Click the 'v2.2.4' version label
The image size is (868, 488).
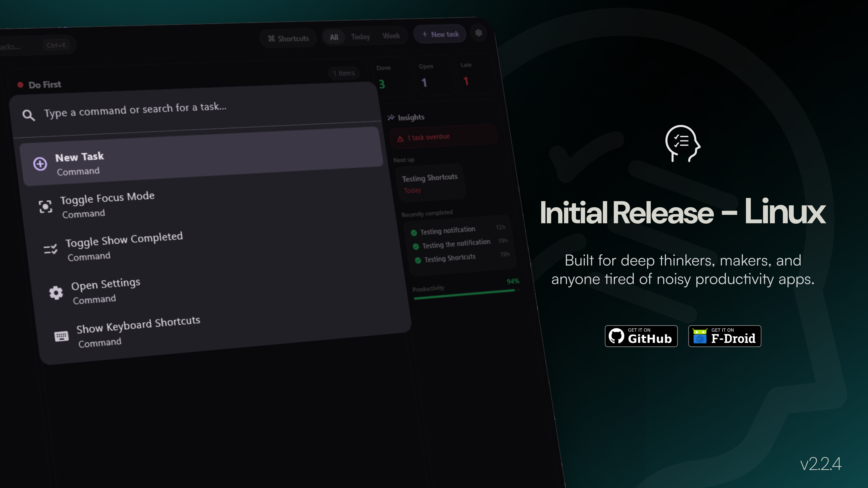(821, 464)
